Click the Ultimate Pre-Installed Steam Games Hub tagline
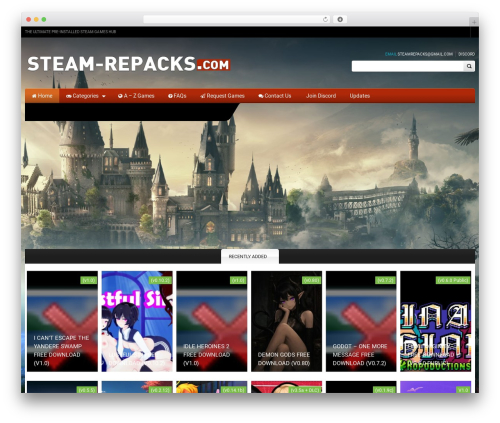This screenshot has height=423, width=500. pyautogui.click(x=70, y=32)
